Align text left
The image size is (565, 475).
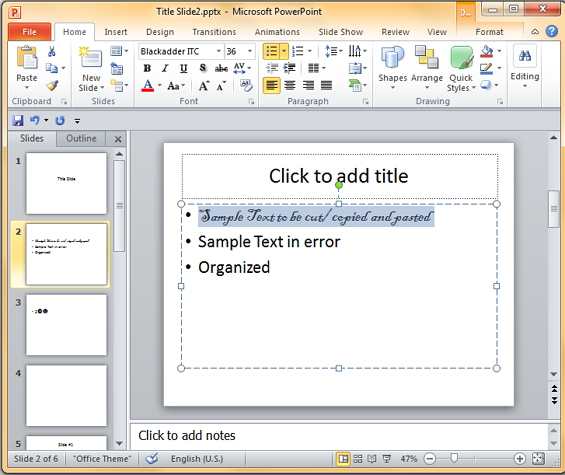click(272, 85)
